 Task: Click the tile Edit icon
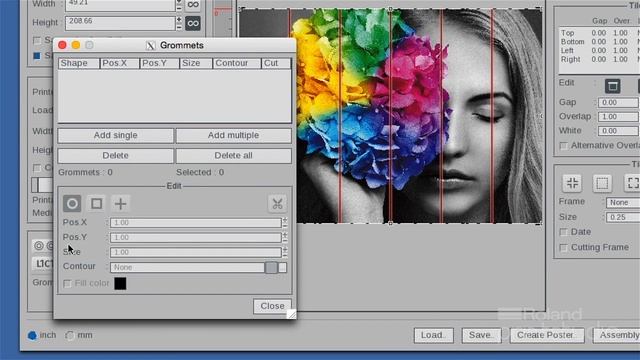pyautogui.click(x=612, y=86)
